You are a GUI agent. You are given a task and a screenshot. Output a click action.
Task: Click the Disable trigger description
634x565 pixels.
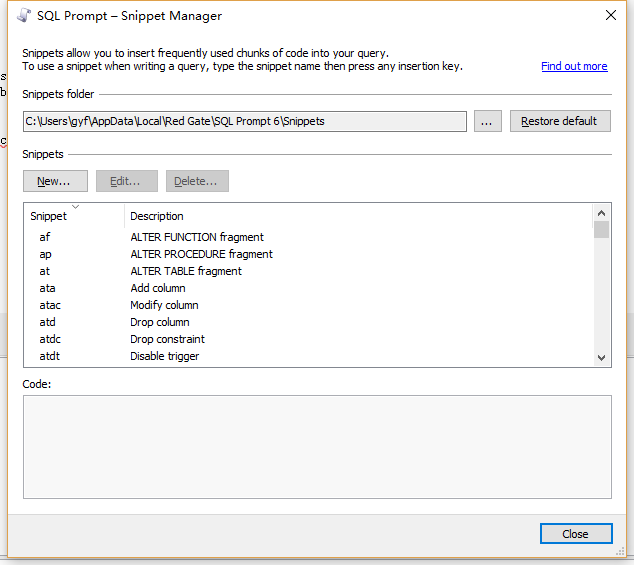165,356
